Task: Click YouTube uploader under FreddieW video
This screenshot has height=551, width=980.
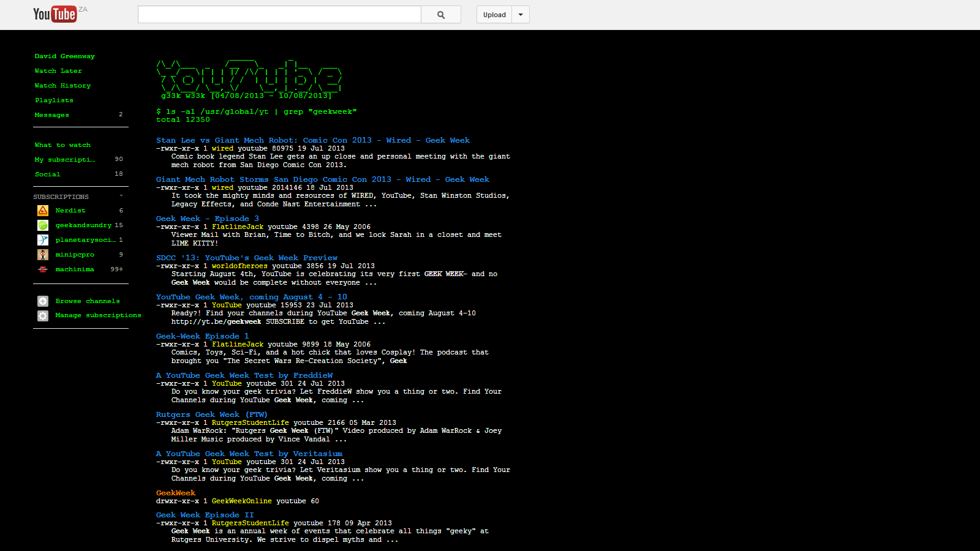Action: (227, 383)
